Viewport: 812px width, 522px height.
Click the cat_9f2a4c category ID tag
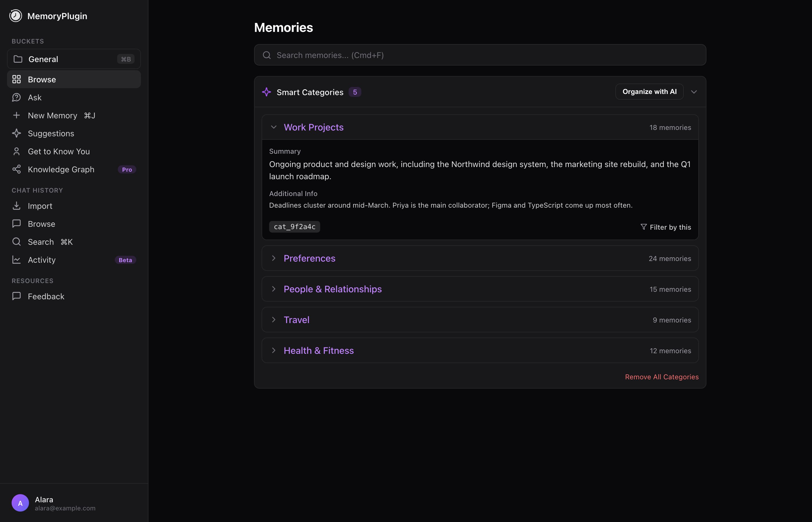pyautogui.click(x=295, y=227)
